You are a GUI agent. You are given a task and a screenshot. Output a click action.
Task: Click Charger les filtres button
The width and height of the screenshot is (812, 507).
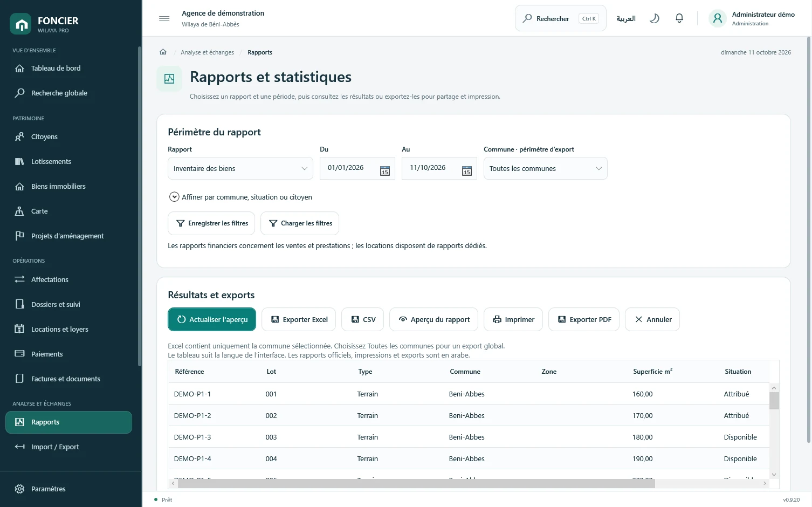click(300, 223)
